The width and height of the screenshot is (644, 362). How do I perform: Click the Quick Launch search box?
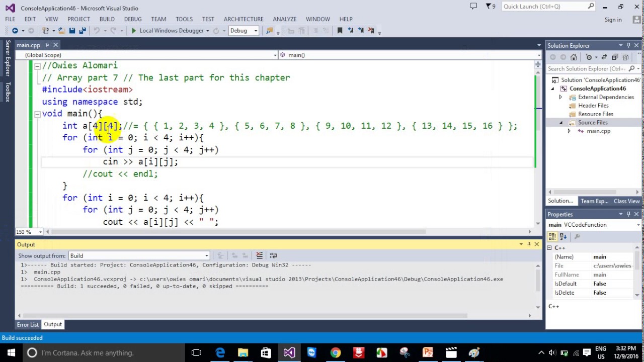[x=548, y=7]
